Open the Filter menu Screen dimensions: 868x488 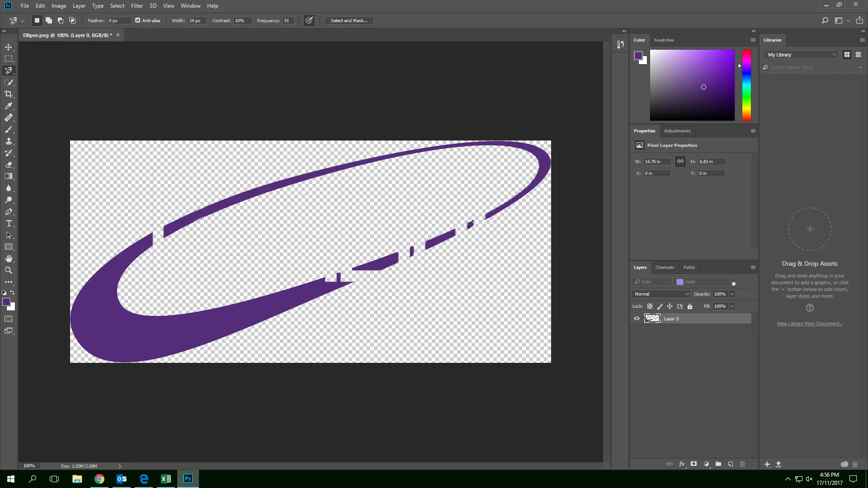(x=137, y=6)
